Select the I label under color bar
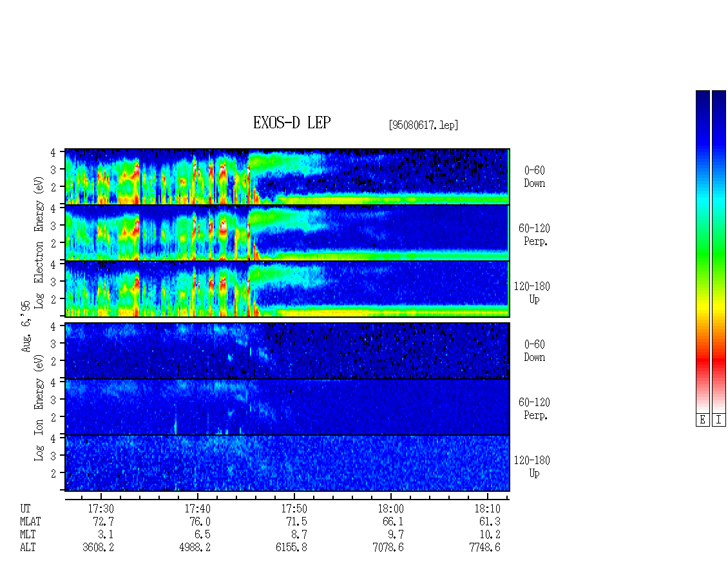This screenshot has height=564, width=728. pyautogui.click(x=719, y=420)
